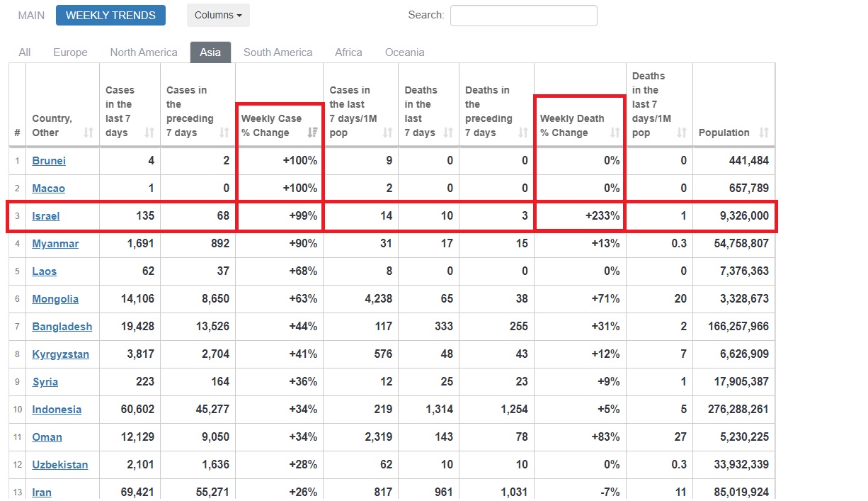Click Indonesia's 1,314 deaths value

[x=439, y=410]
